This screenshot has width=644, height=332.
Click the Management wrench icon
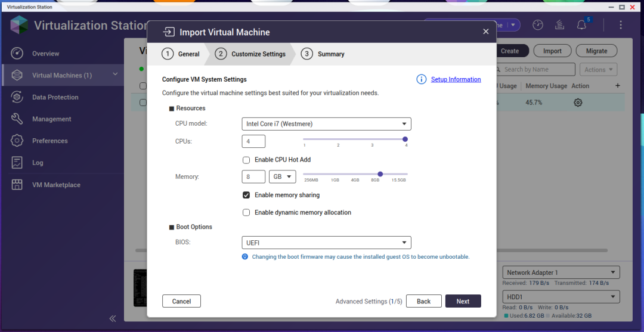[x=17, y=119]
